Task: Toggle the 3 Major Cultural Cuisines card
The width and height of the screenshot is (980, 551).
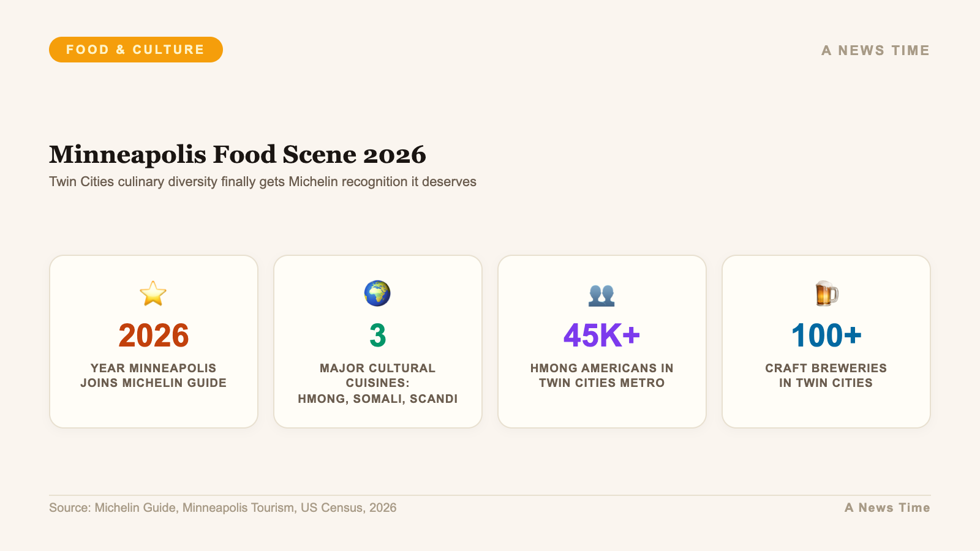Action: click(377, 342)
